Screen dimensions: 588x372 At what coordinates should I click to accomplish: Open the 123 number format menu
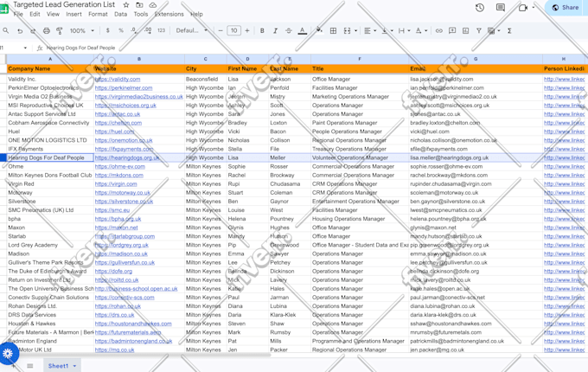(161, 31)
